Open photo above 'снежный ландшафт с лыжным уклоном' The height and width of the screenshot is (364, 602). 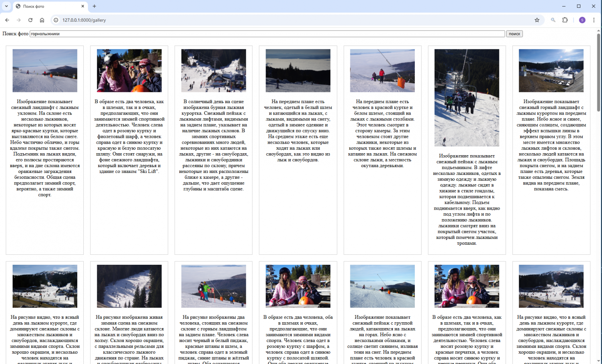(x=45, y=71)
